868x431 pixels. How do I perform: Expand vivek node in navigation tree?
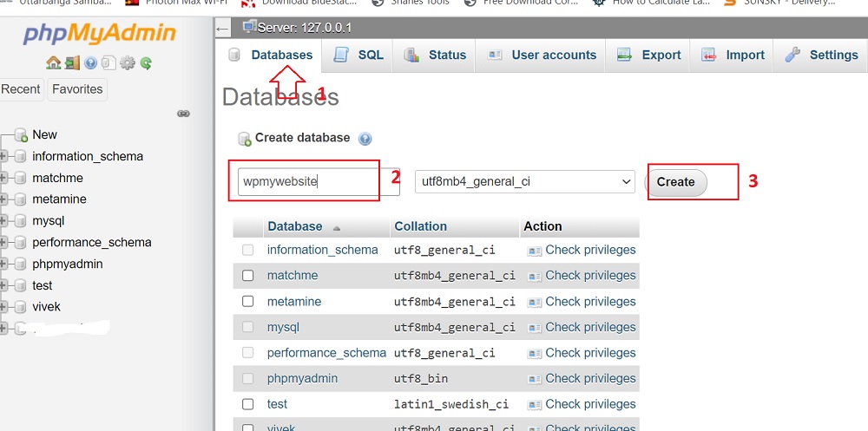click(x=3, y=306)
